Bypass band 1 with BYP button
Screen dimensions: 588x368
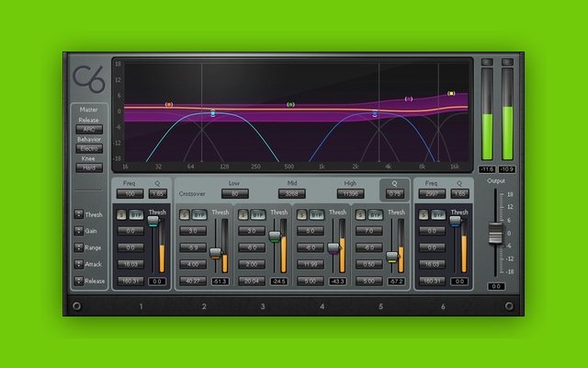click(137, 214)
